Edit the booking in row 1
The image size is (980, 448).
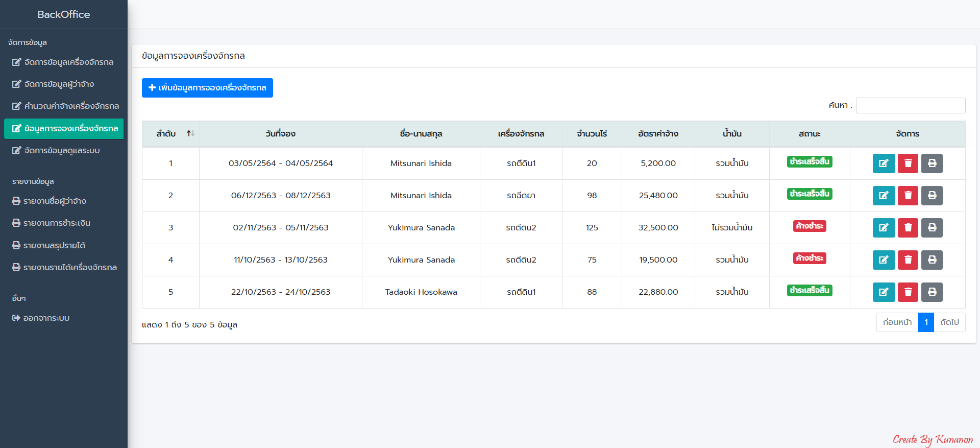click(884, 163)
